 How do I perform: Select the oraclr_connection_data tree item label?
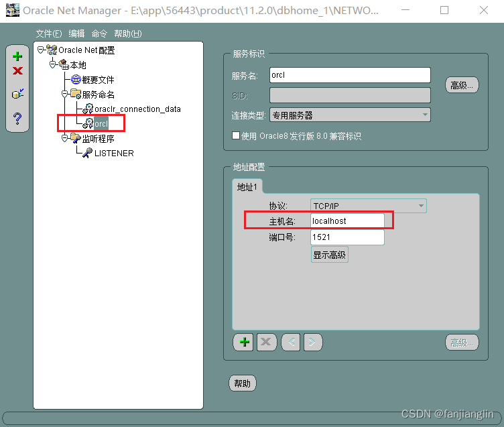(x=137, y=109)
